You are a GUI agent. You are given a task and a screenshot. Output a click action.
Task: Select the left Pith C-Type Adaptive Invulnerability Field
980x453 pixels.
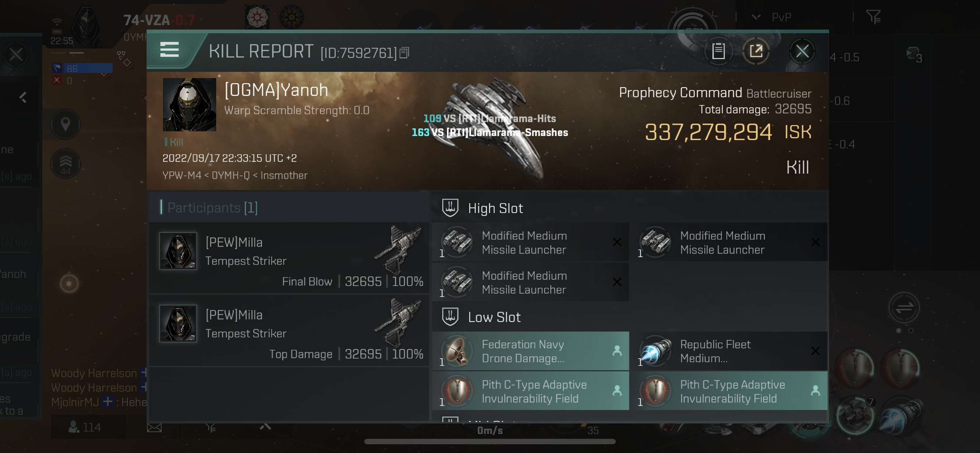(531, 391)
